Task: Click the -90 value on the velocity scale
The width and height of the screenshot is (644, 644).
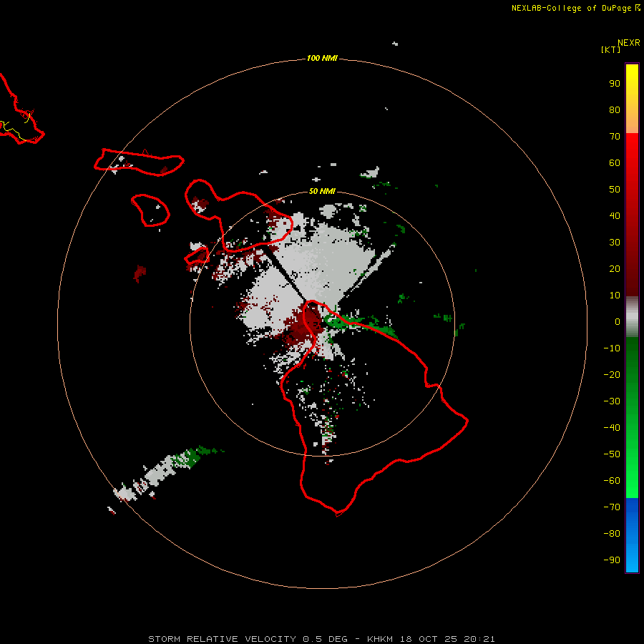Action: [x=612, y=560]
